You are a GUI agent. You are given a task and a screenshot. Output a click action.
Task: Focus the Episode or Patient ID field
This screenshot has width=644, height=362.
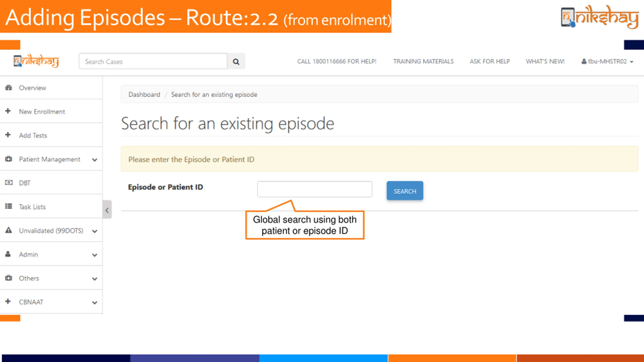[x=314, y=189]
